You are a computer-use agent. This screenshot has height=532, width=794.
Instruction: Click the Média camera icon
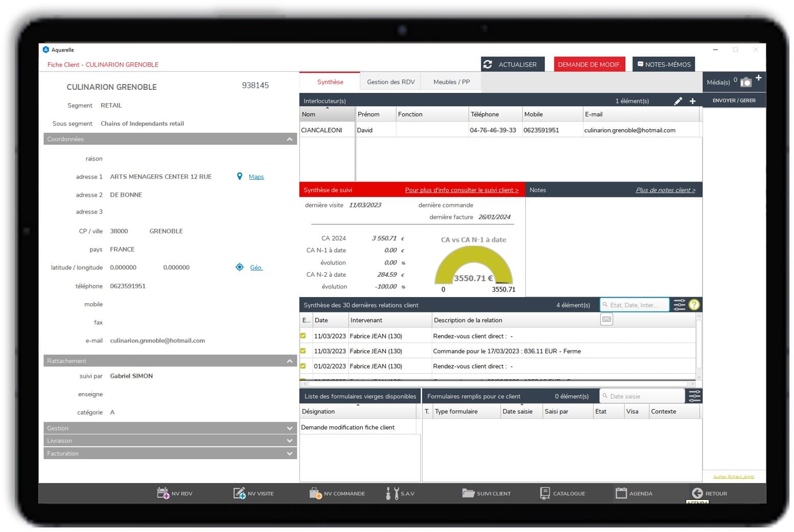tap(745, 82)
